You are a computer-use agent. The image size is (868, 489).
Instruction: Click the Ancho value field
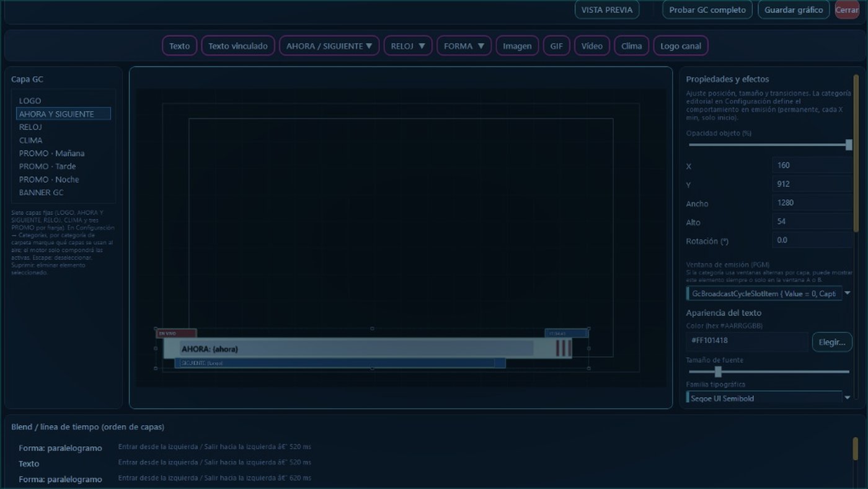[x=812, y=202]
